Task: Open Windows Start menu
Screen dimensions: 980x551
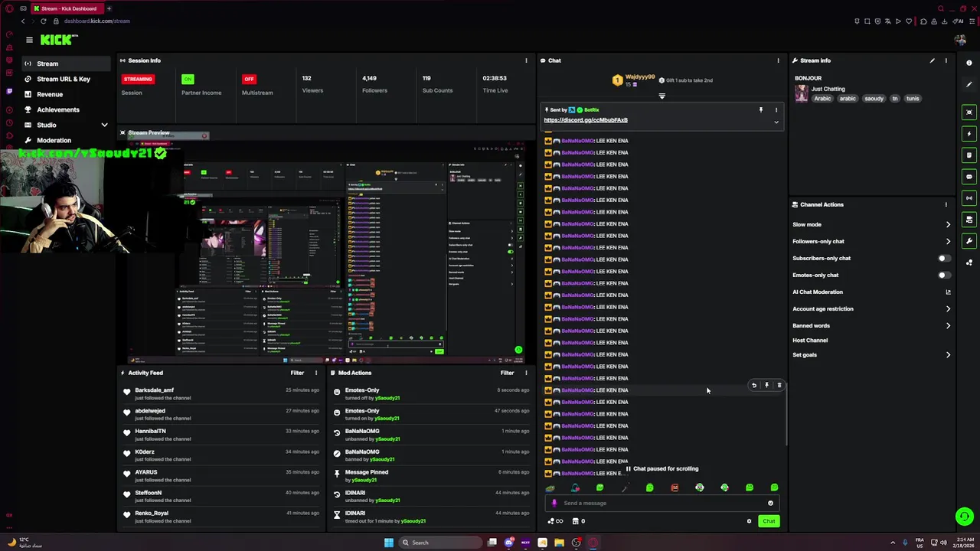Action: coord(389,543)
